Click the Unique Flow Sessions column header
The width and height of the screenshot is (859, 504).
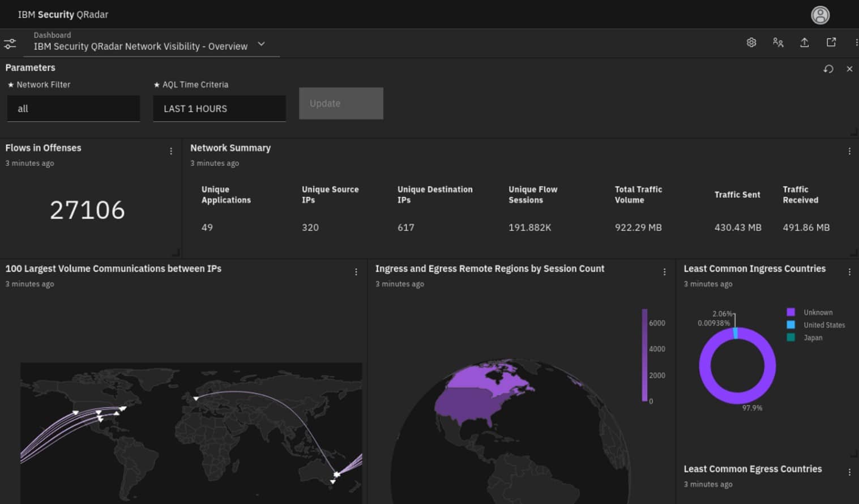[533, 195]
